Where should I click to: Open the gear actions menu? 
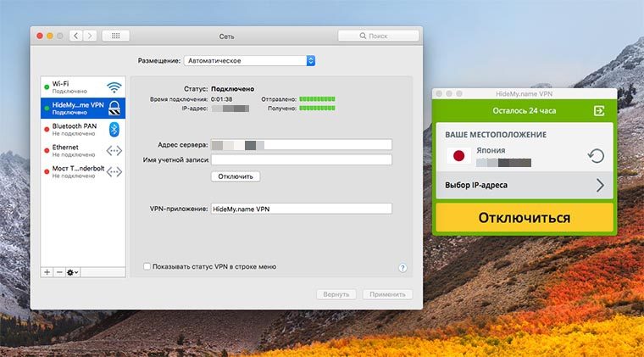(x=72, y=272)
